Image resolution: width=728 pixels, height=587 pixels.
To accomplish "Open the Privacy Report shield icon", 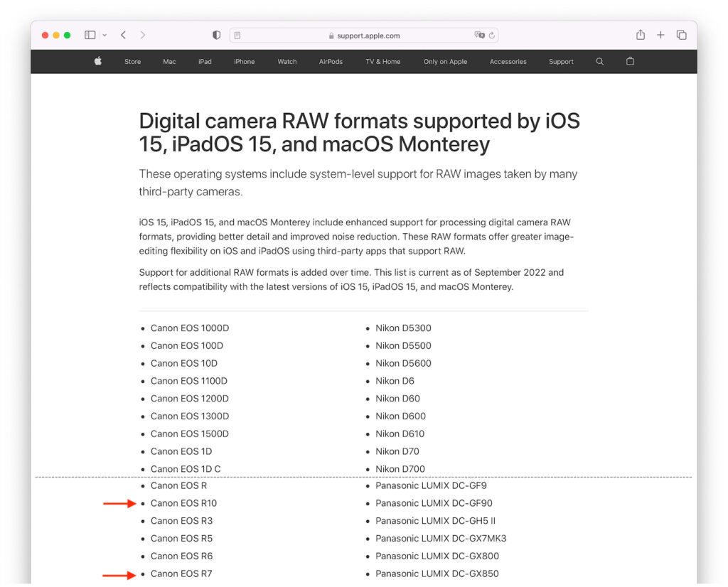I will pyautogui.click(x=216, y=35).
